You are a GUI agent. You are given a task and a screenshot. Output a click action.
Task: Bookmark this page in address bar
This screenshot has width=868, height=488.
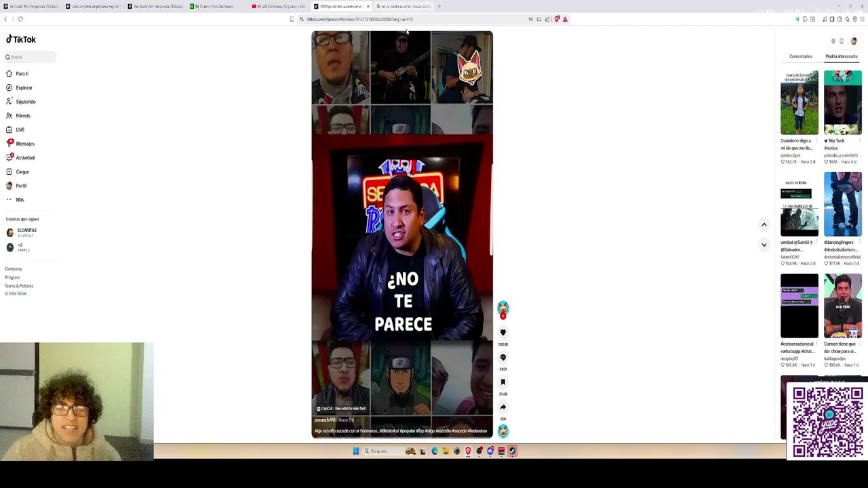click(292, 19)
